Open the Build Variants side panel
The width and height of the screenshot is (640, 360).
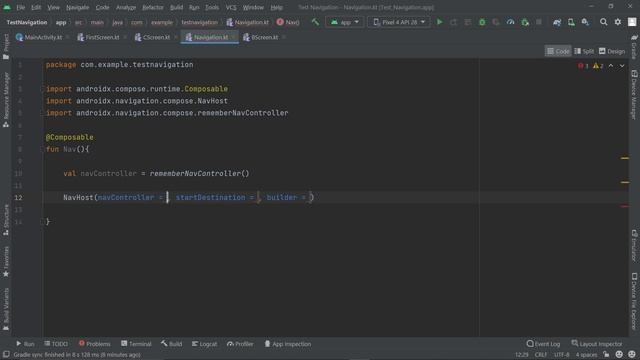point(6,309)
